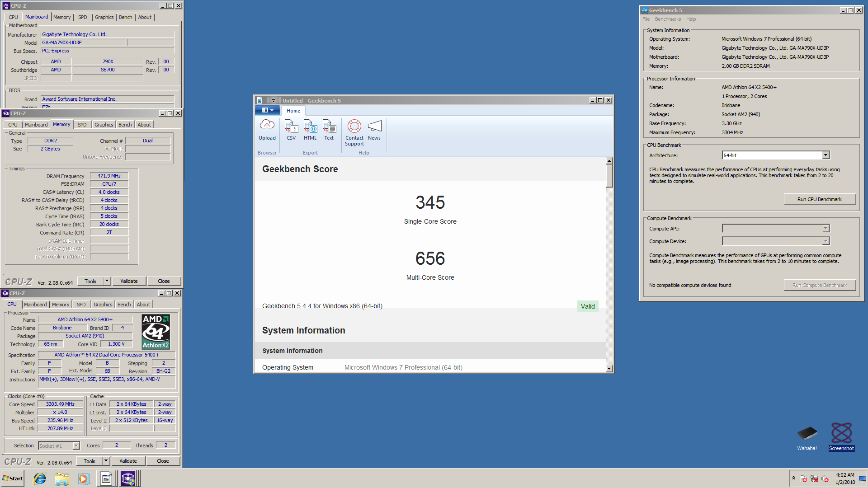The width and height of the screenshot is (868, 488).
Task: Switch to SPD tab in top CPU-Z window
Action: point(82,17)
